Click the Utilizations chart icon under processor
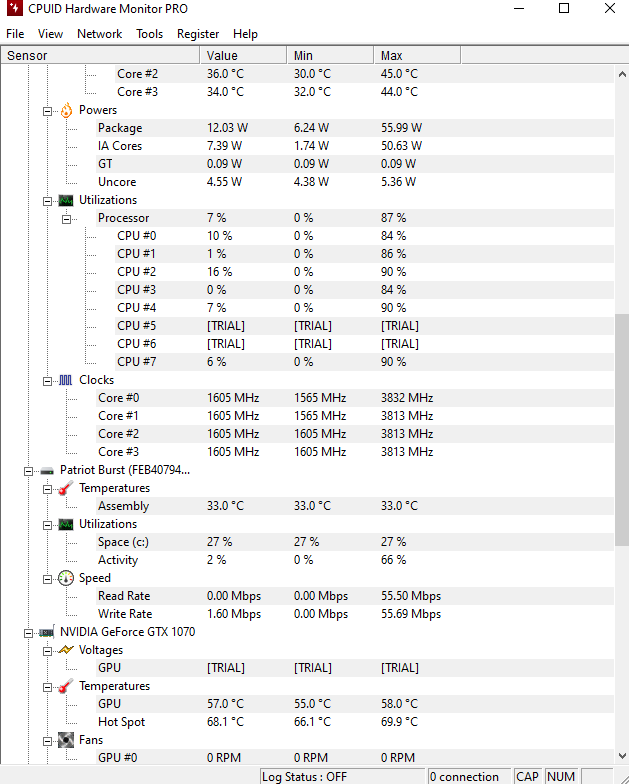The height and width of the screenshot is (784, 629). point(66,200)
